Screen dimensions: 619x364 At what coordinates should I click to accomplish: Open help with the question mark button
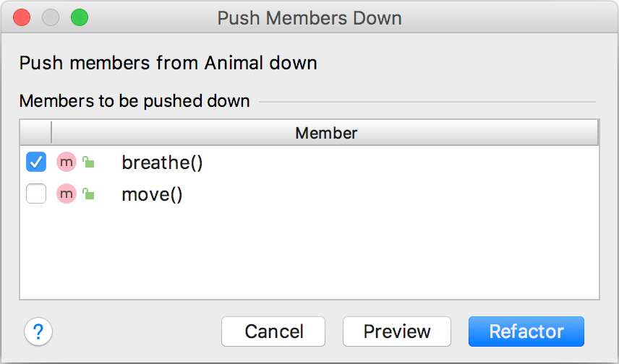38,331
